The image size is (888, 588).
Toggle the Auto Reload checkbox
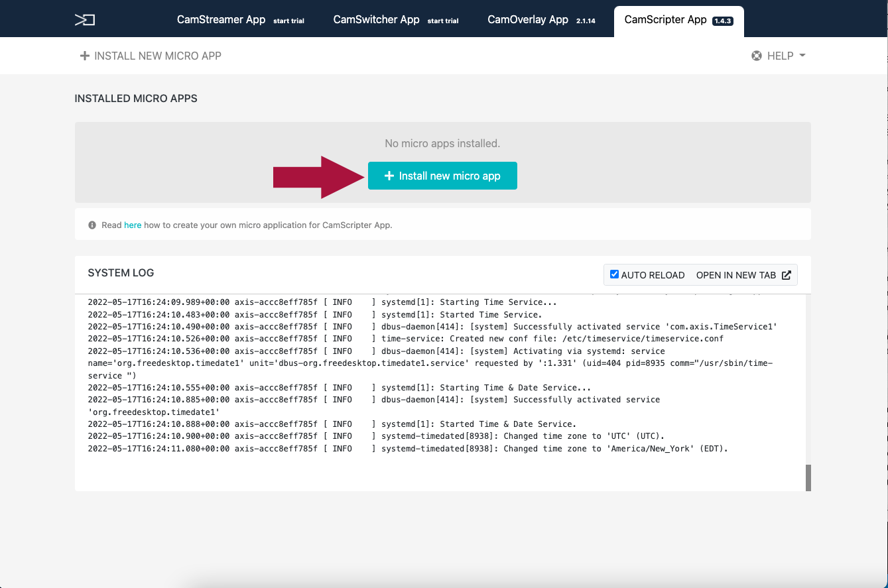[614, 274]
